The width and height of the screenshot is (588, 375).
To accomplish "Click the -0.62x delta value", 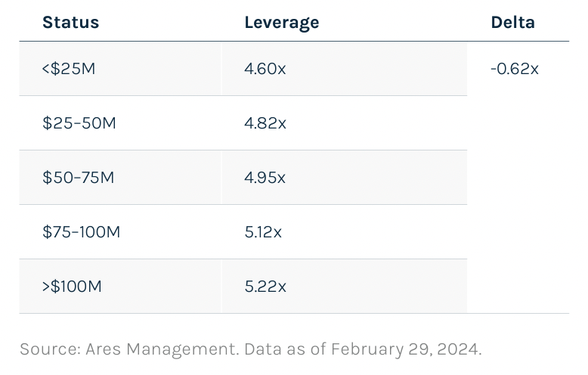I will click(514, 69).
